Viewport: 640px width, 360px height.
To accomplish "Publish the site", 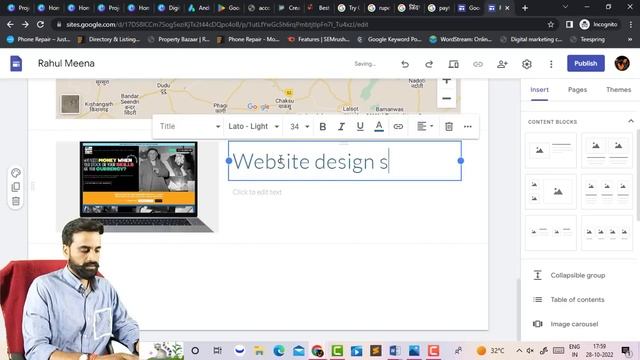I will (x=585, y=63).
